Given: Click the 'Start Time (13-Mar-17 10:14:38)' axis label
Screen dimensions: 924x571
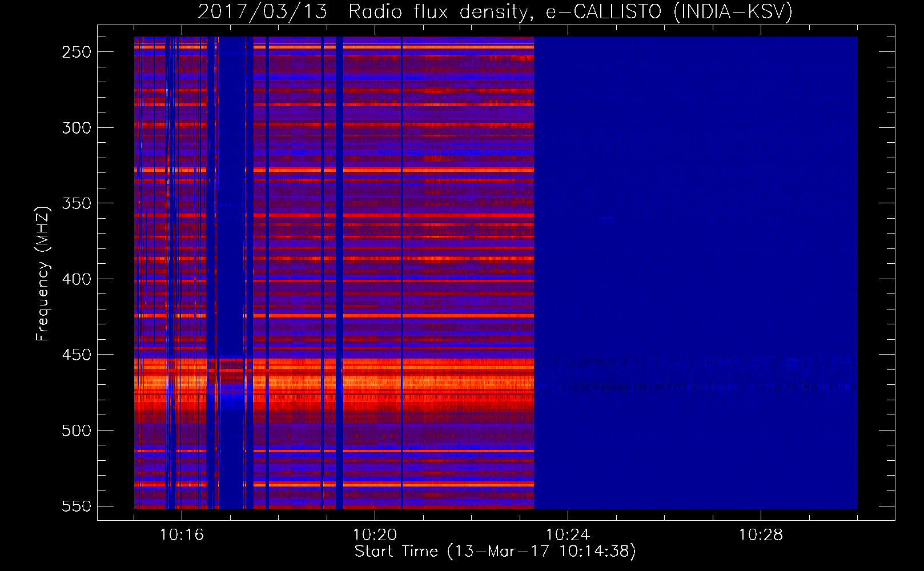Looking at the screenshot, I should pos(495,552).
